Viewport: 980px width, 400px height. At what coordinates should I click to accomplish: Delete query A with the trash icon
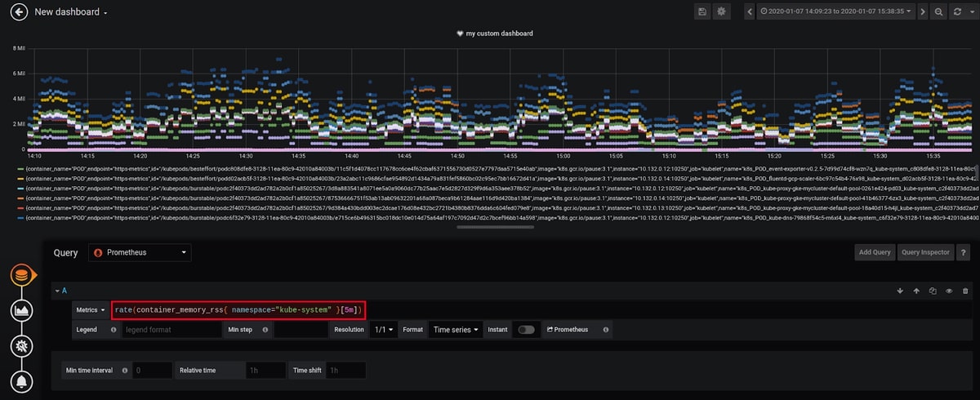pos(965,291)
